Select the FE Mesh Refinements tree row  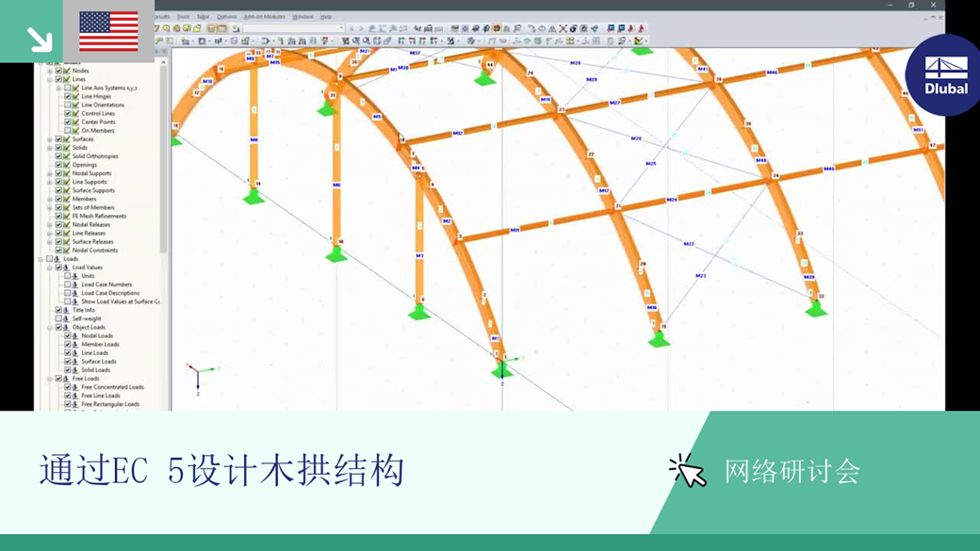pyautogui.click(x=99, y=216)
